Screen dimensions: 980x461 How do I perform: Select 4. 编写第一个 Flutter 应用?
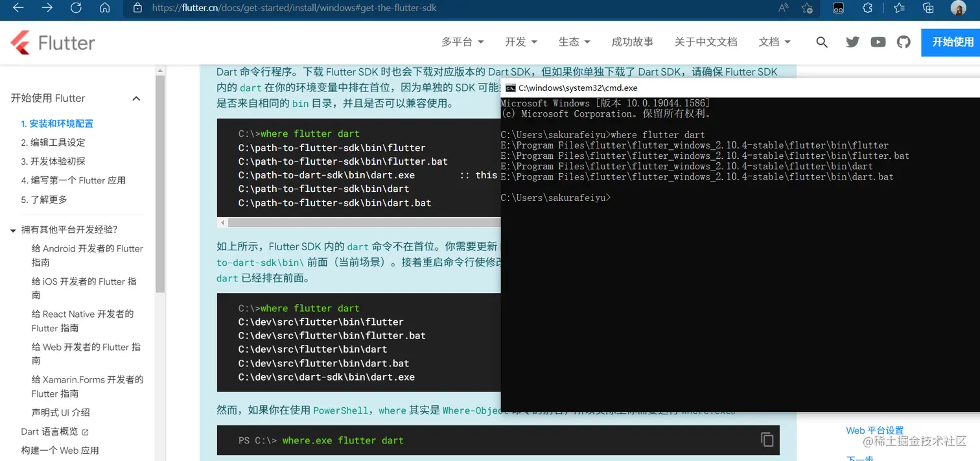tap(73, 180)
